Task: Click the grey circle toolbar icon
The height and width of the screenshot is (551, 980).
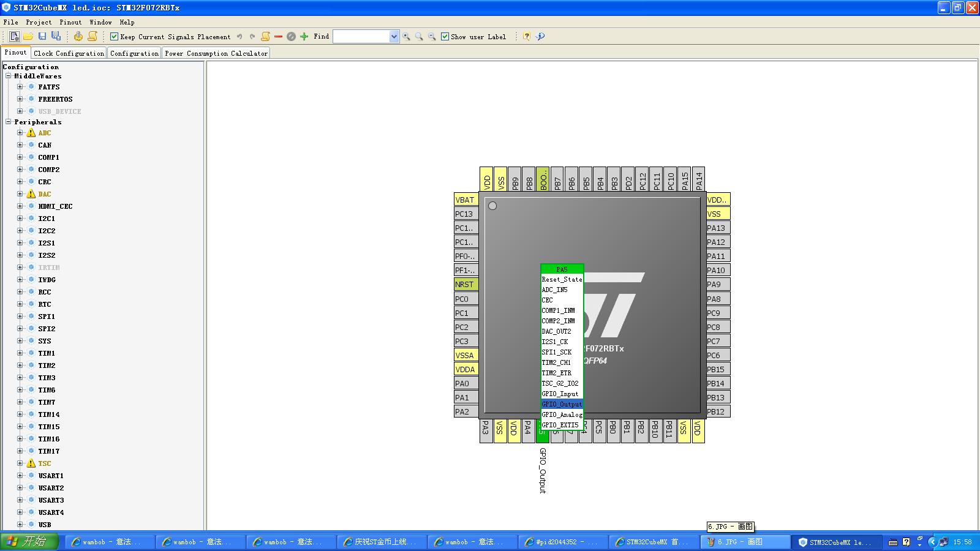Action: (x=291, y=37)
